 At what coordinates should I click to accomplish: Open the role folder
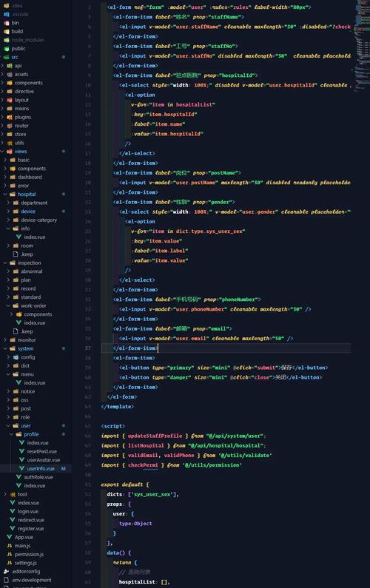coord(25,417)
